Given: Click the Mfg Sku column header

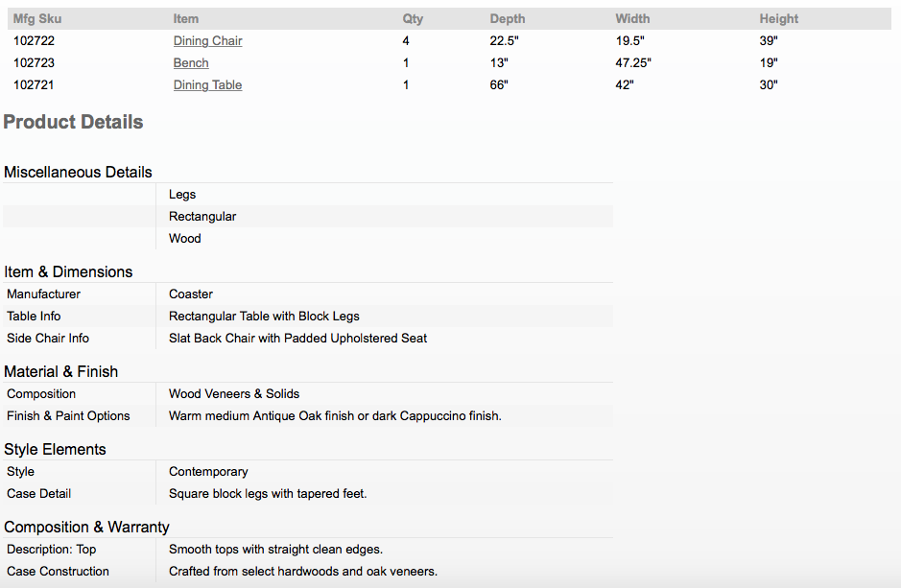Looking at the screenshot, I should (x=37, y=19).
